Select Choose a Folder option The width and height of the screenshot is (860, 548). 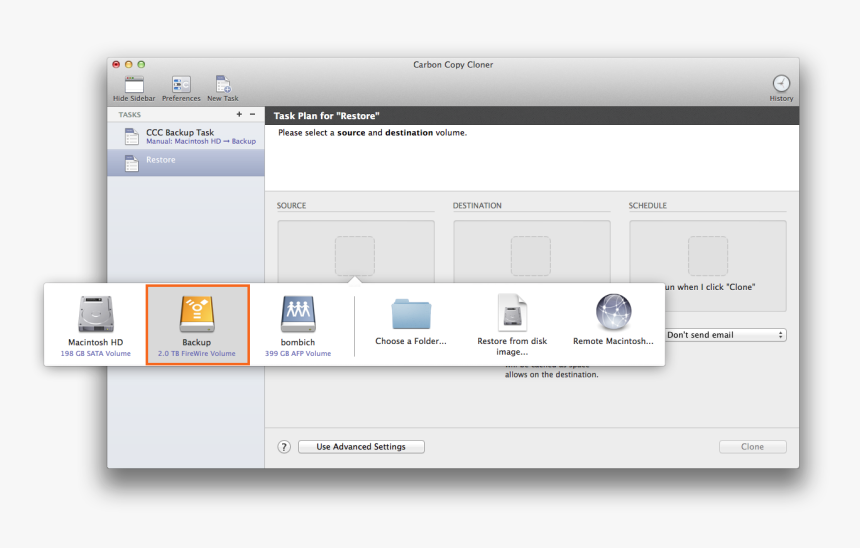coord(411,322)
